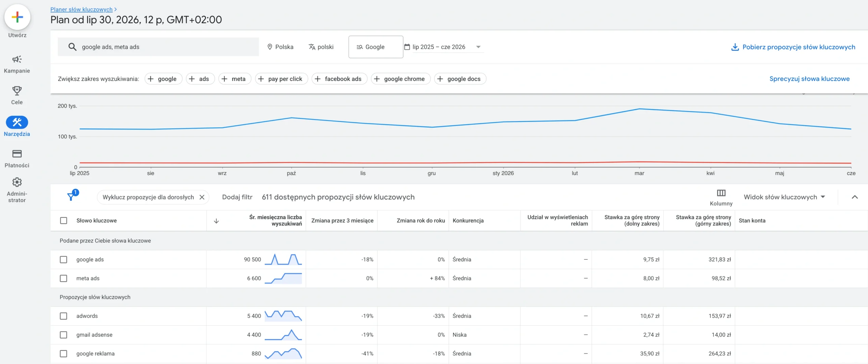The height and width of the screenshot is (364, 868).
Task: Click the adwords trend sparkline
Action: [283, 316]
